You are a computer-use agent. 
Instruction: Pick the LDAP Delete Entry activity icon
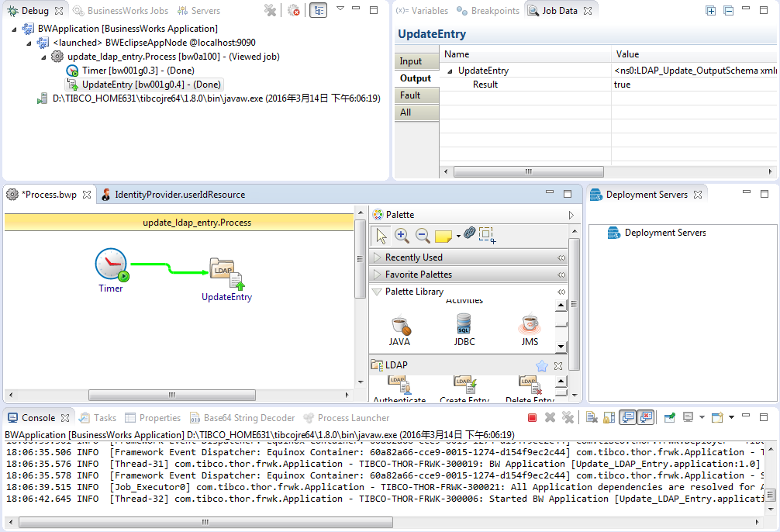[530, 385]
